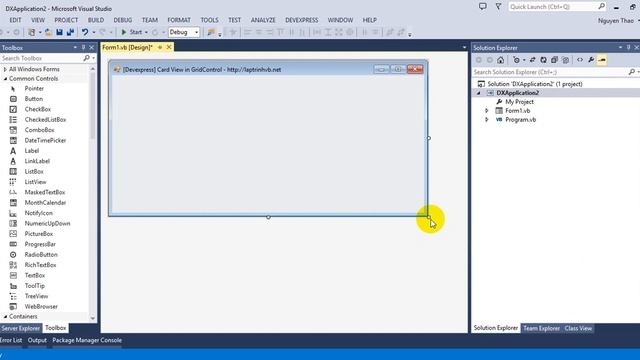Expand the Form1.vb node in Solution Explorer
This screenshot has height=360, width=640.
487,111
